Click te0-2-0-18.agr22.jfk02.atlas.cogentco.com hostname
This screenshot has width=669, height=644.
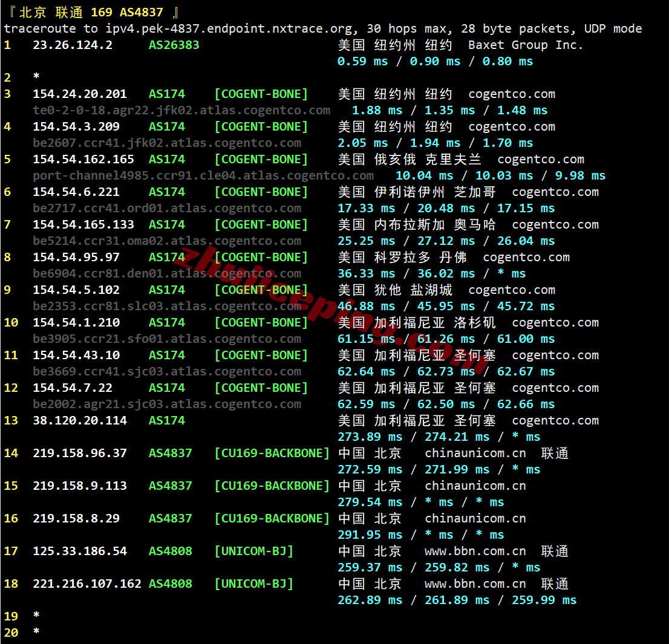pos(181,111)
